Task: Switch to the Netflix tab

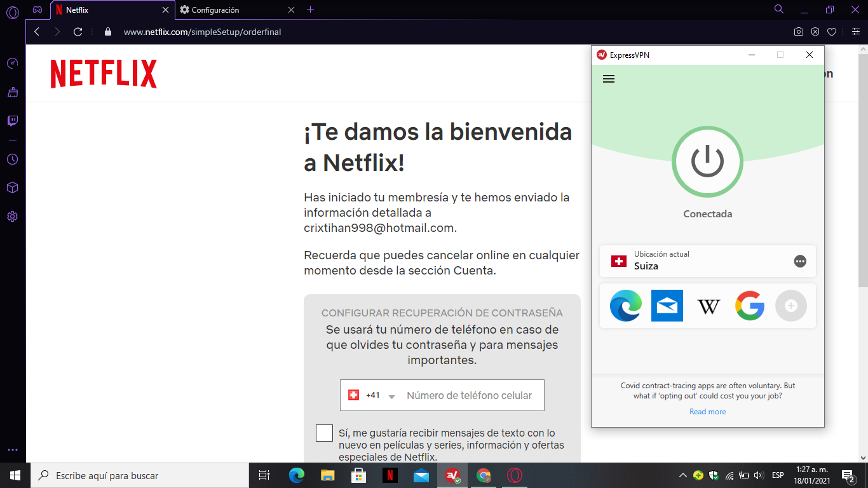Action: click(112, 10)
